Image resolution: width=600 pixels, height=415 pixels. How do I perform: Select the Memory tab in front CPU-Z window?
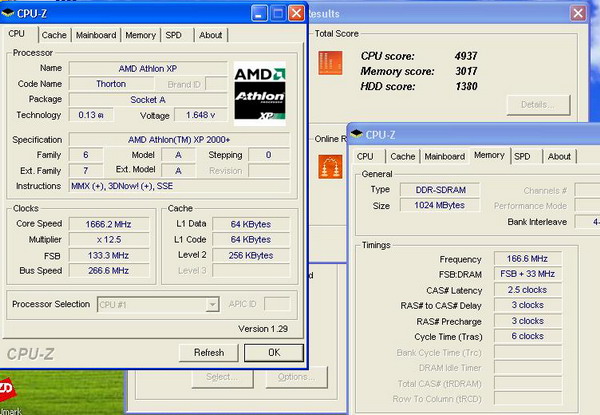click(x=140, y=35)
